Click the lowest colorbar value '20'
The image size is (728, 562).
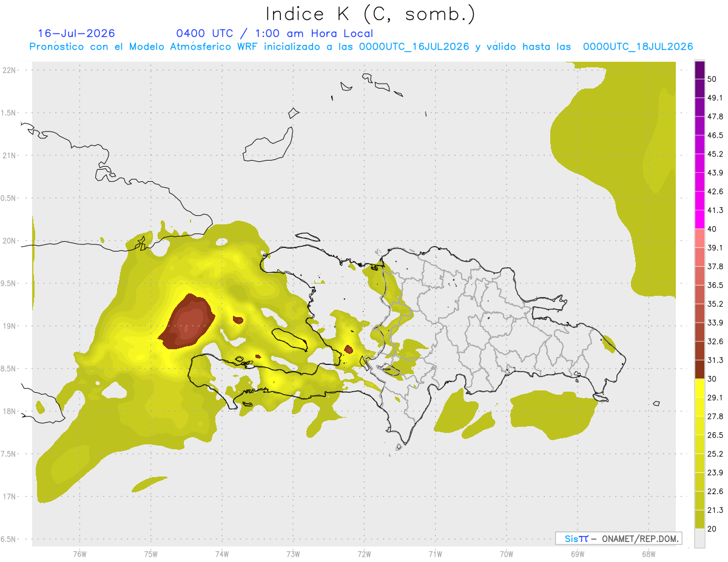pyautogui.click(x=713, y=529)
